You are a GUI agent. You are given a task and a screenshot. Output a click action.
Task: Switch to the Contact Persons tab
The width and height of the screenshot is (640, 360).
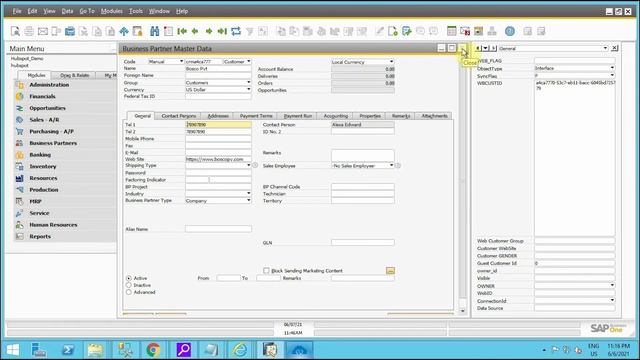(x=178, y=116)
